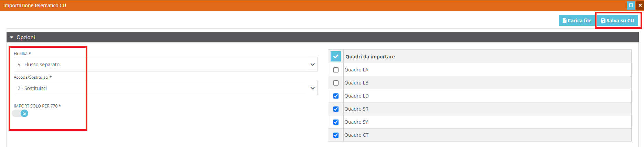Select the Quadro LD row label
The height and width of the screenshot is (147, 644).
(x=356, y=96)
